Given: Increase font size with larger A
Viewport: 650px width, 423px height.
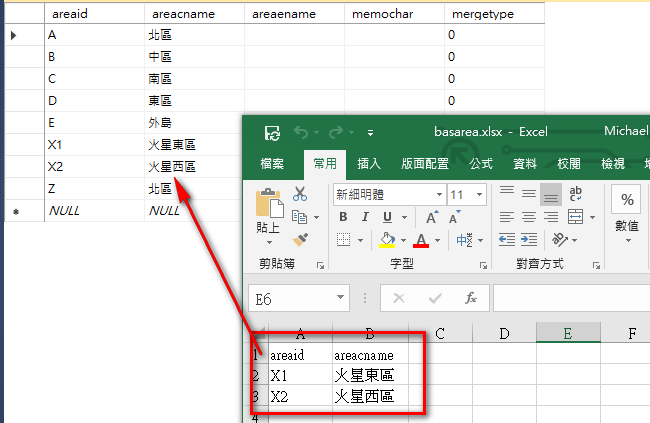Looking at the screenshot, I should click(x=432, y=217).
